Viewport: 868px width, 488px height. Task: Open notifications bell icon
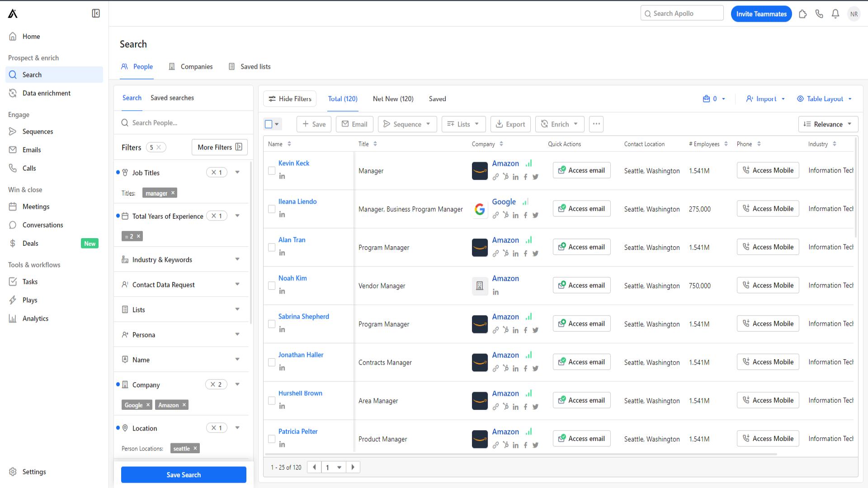835,14
